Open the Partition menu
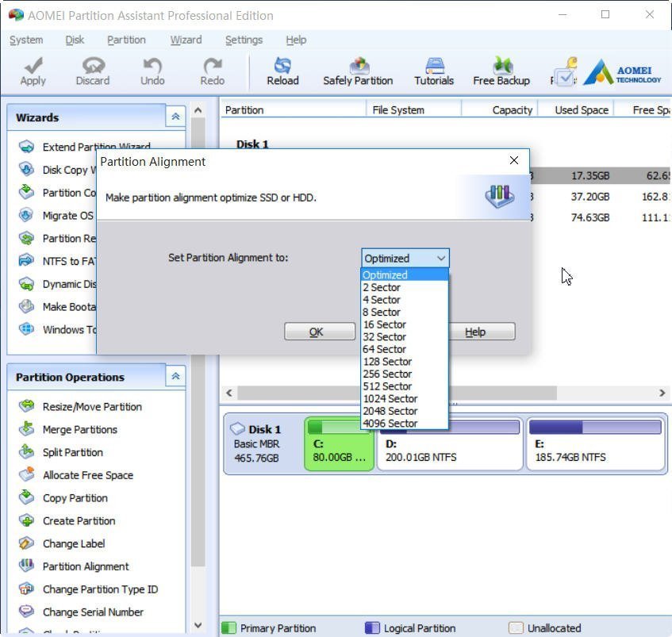The width and height of the screenshot is (672, 637). 126,40
